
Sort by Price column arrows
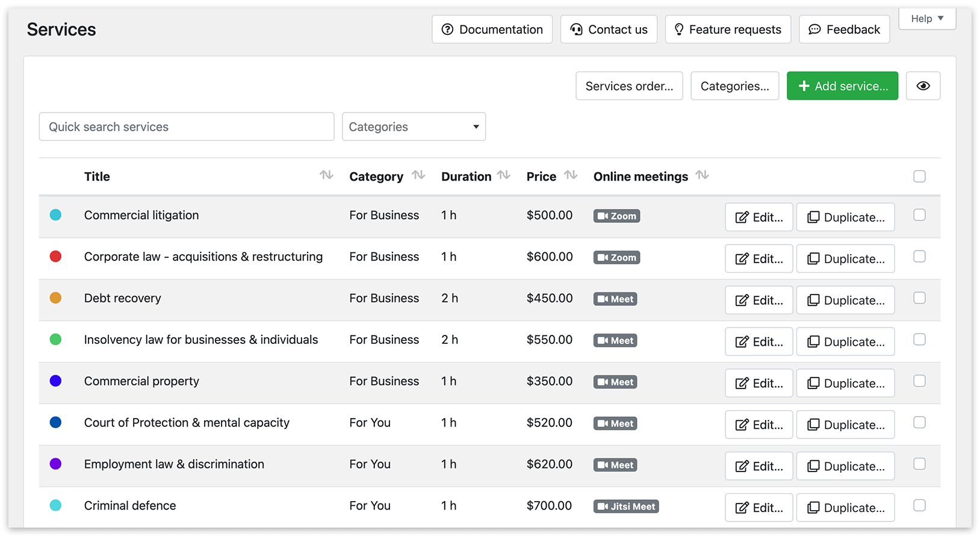(571, 175)
